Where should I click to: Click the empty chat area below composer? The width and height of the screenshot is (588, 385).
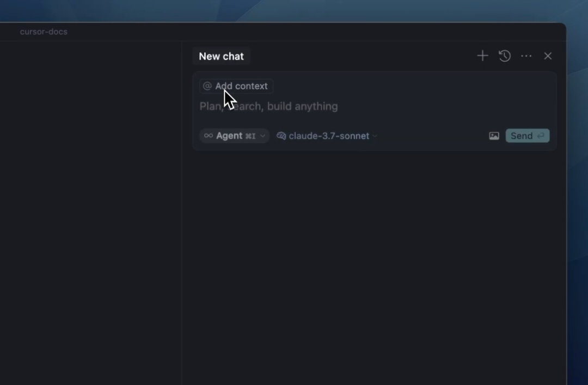(374, 262)
